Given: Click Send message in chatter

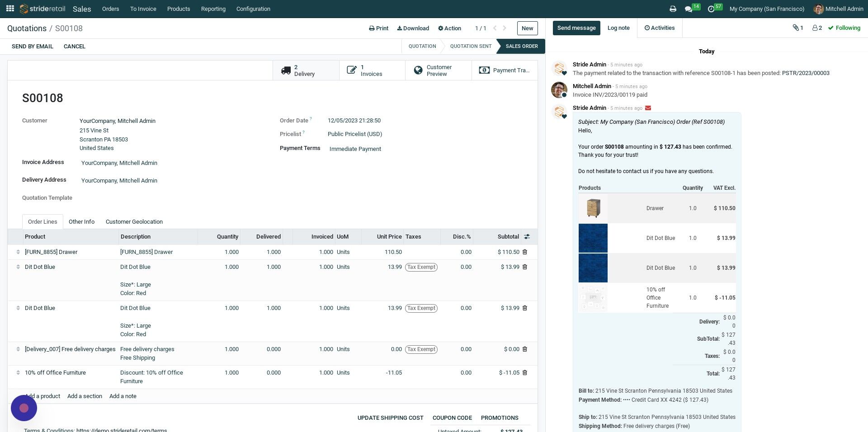Looking at the screenshot, I should pyautogui.click(x=576, y=28).
